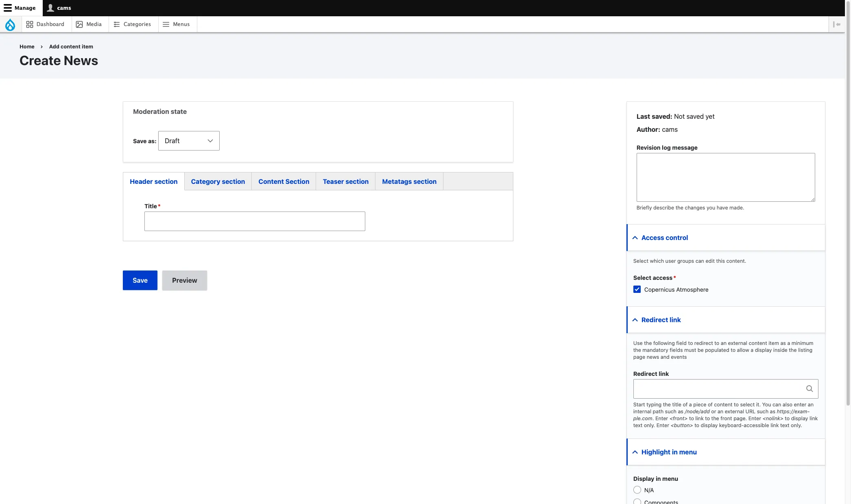Click the 'Select which user groups' description

(690, 261)
